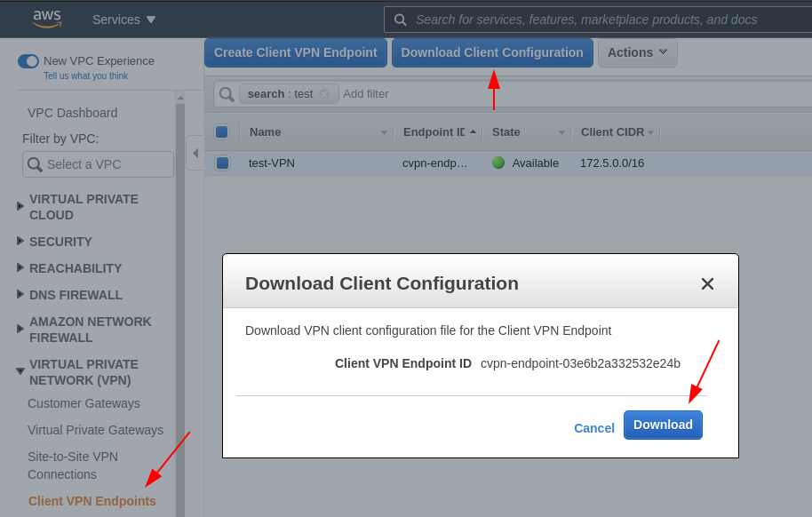Click the Select a VPC magnifier icon
Image resolution: width=812 pixels, height=517 pixels.
pos(35,164)
